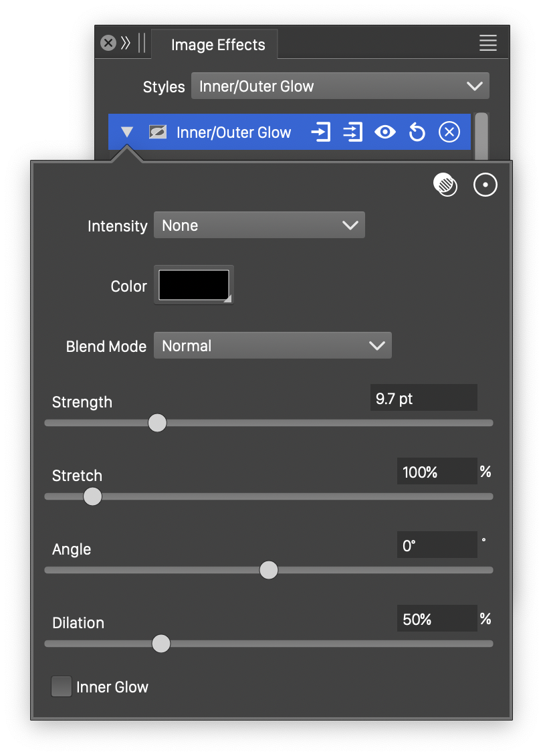Open the Intensity dropdown
The height and width of the screenshot is (756, 543).
tap(259, 225)
